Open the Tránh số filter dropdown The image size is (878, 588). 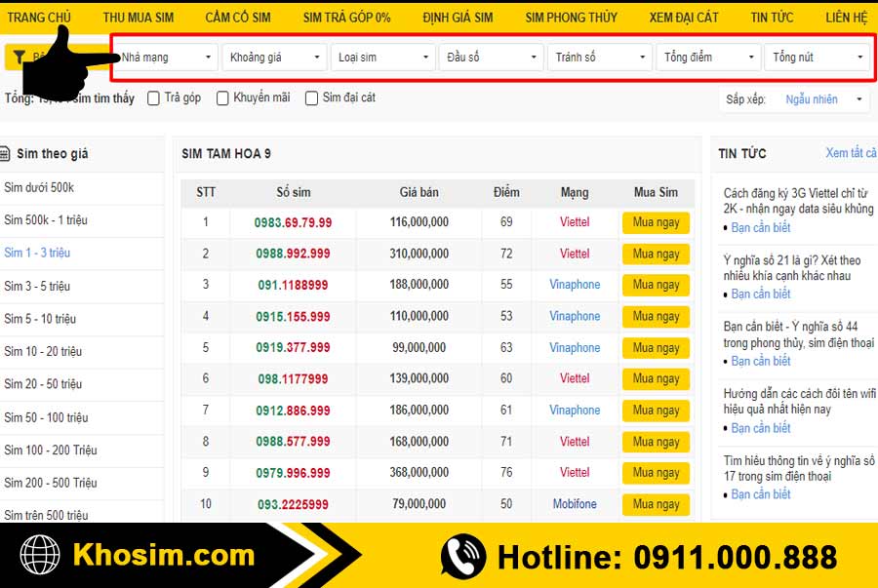point(599,57)
